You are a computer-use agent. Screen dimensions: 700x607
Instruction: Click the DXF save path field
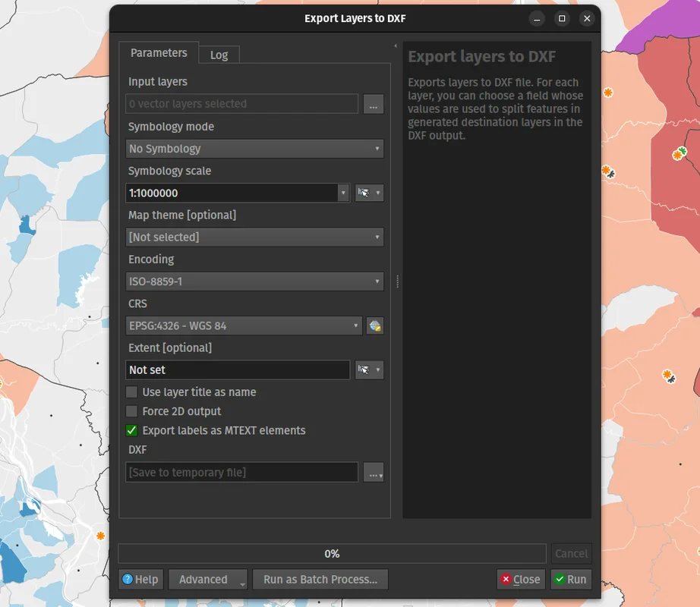(241, 473)
